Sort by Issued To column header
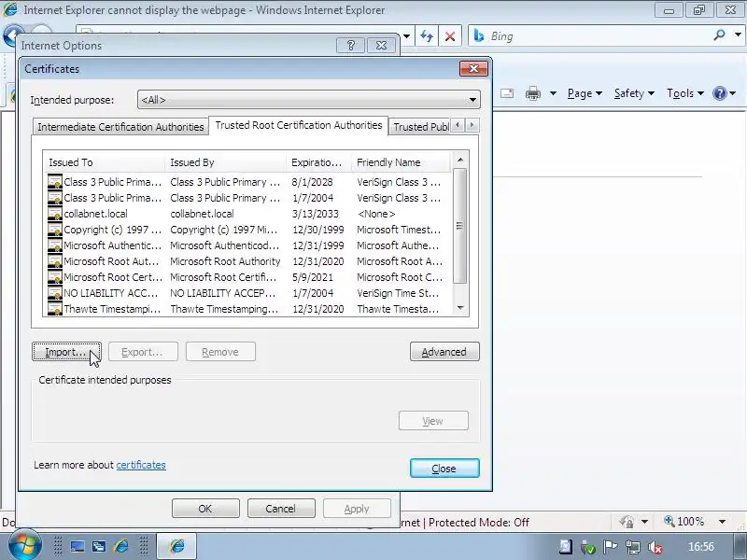 point(105,162)
